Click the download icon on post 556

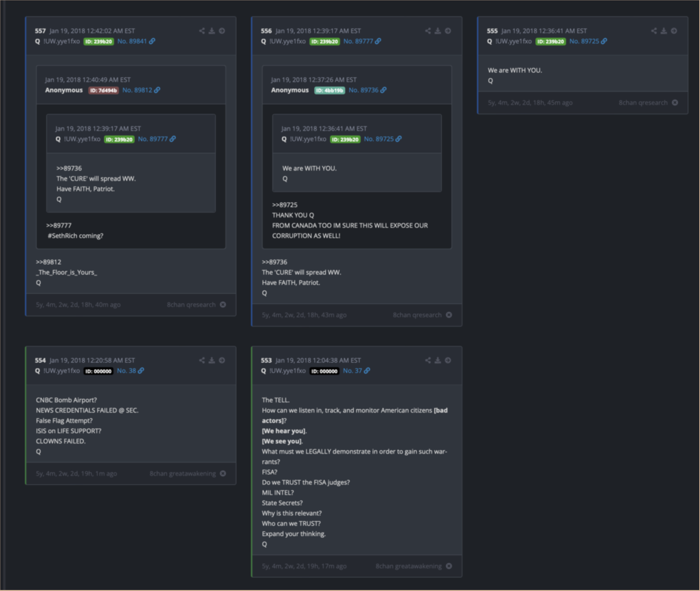[x=438, y=31]
